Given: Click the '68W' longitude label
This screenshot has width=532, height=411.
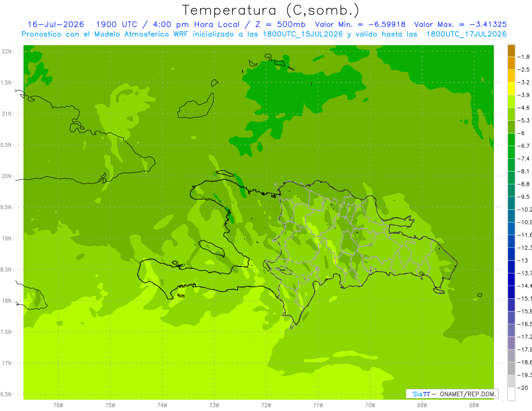Looking at the screenshot, I should coord(474,405).
